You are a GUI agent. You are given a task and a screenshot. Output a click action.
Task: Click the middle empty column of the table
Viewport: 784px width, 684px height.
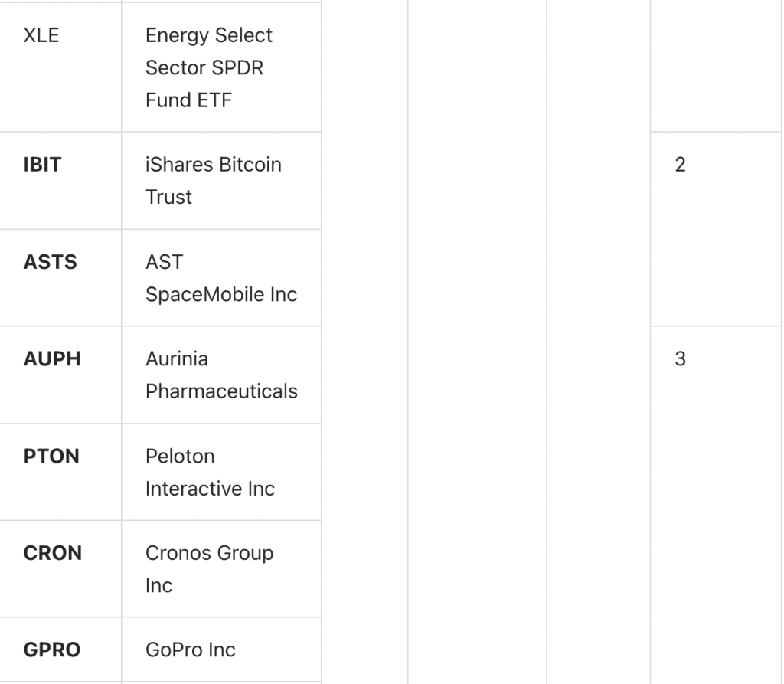point(477,342)
